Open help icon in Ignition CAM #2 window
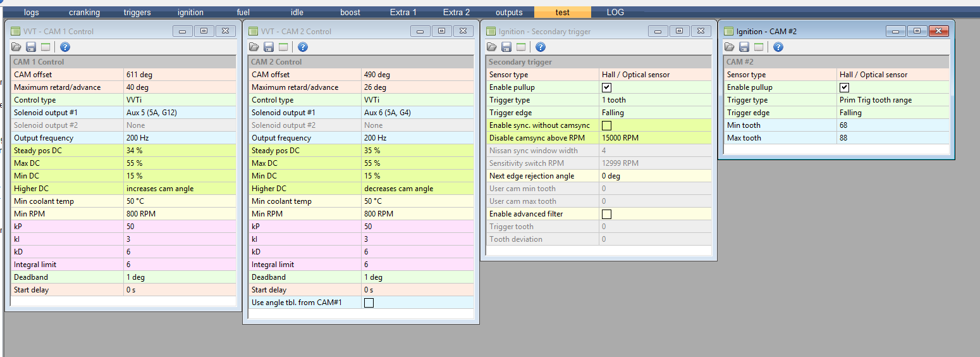Image resolution: width=980 pixels, height=357 pixels. [778, 47]
